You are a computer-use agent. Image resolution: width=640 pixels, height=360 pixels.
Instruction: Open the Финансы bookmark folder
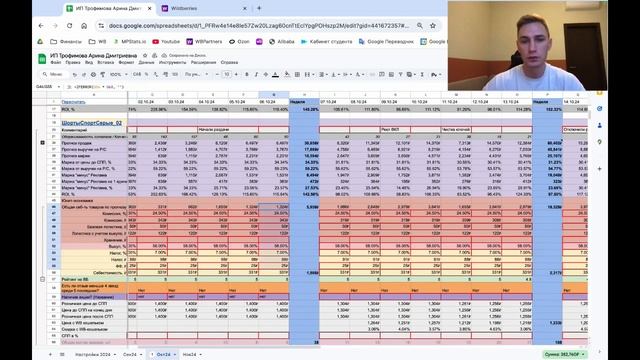66,42
